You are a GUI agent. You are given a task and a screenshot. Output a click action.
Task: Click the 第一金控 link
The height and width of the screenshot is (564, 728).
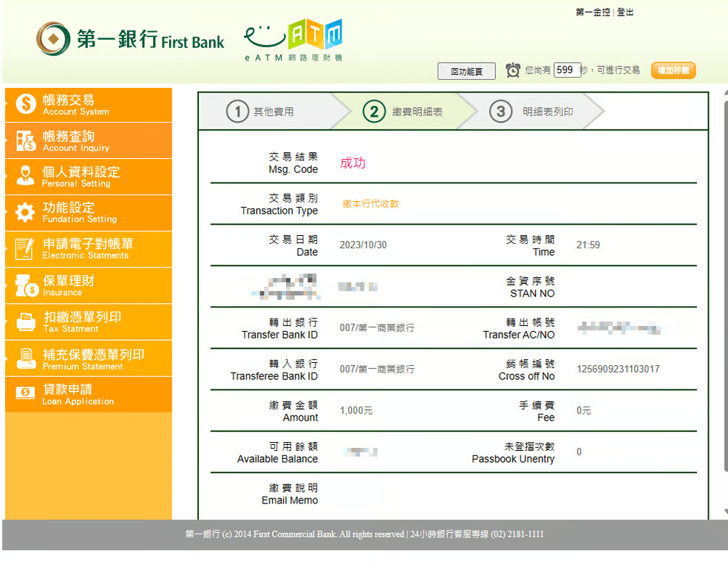click(x=593, y=12)
